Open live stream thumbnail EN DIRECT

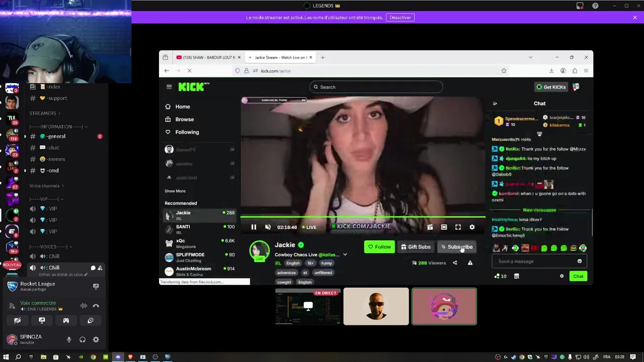308,306
